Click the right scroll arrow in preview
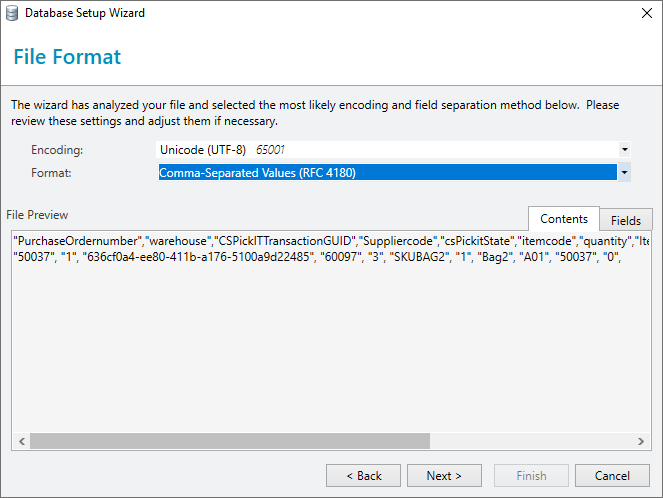This screenshot has height=498, width=663. tap(641, 441)
